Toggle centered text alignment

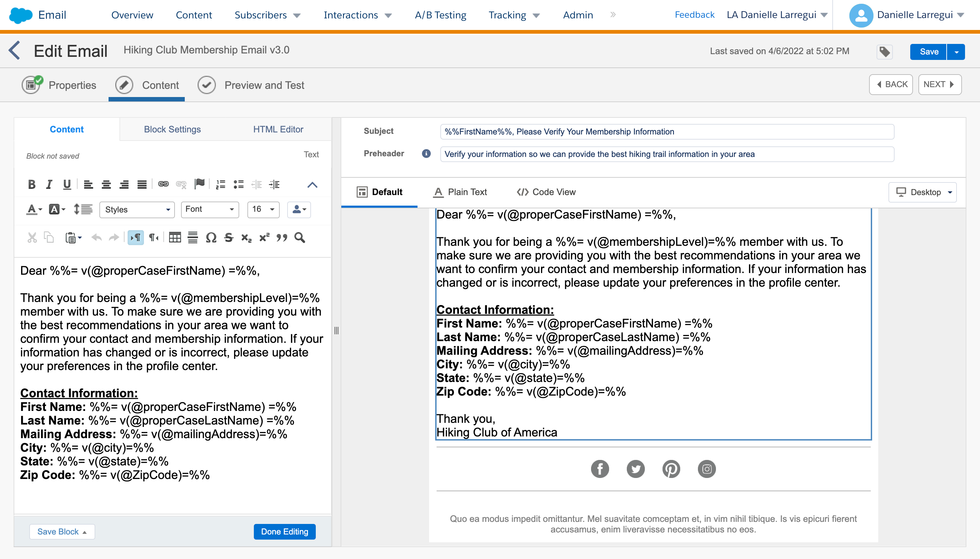[106, 184]
